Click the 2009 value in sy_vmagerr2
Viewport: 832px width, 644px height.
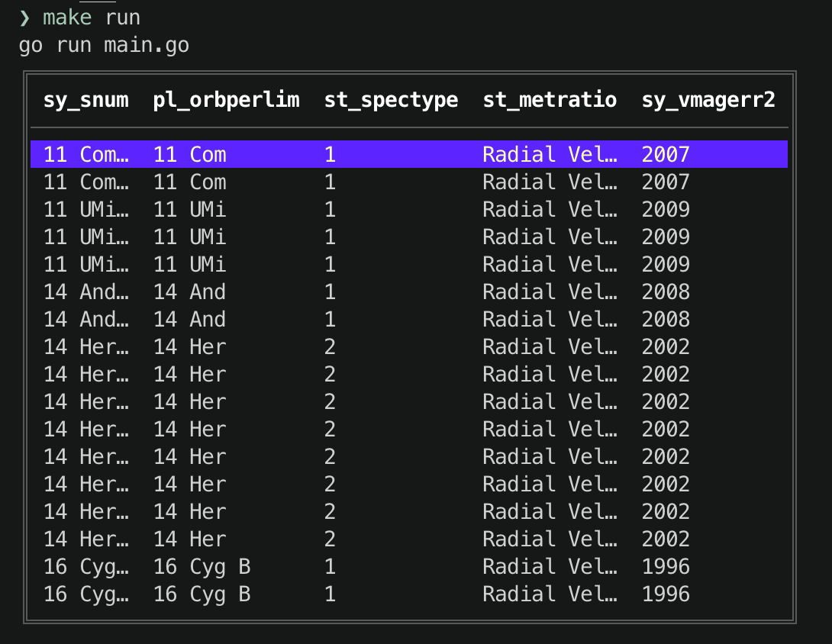(665, 209)
